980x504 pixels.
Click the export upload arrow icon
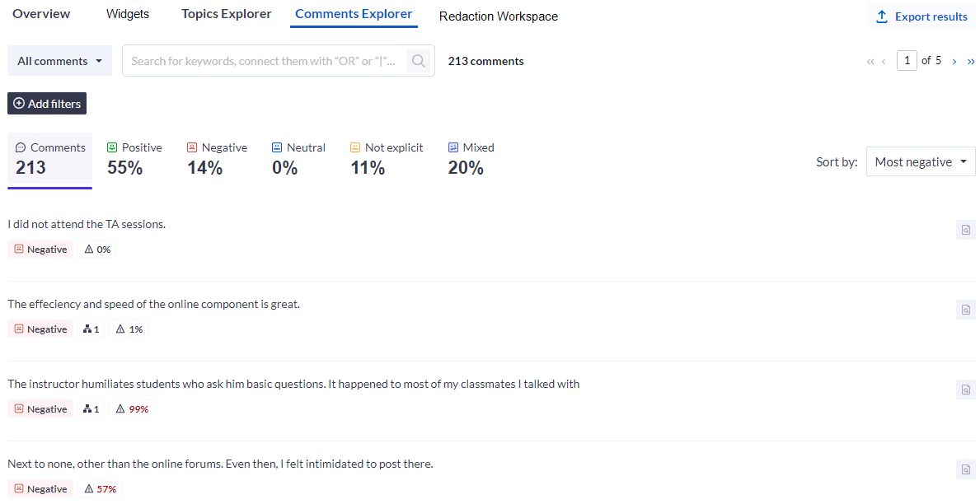pos(883,16)
